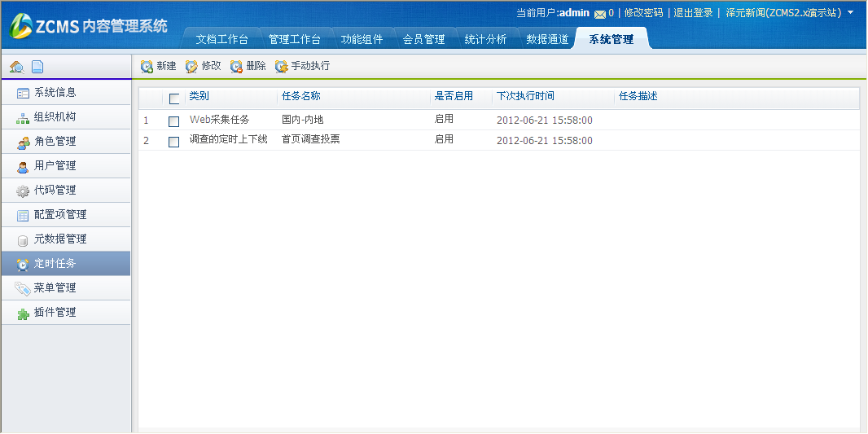This screenshot has height=434, width=868.
Task: Open the 泽元新闻 site dropdown arrow
Action: tap(851, 13)
